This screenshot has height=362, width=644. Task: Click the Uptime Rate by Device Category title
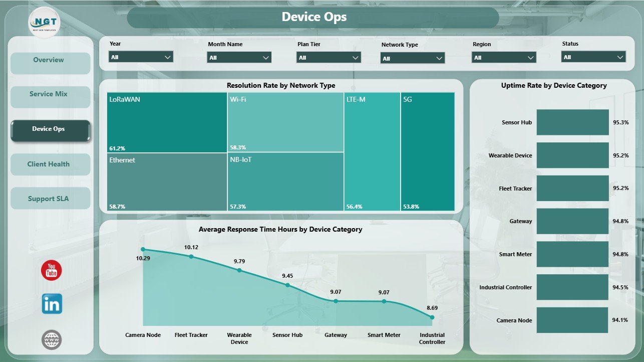(554, 86)
